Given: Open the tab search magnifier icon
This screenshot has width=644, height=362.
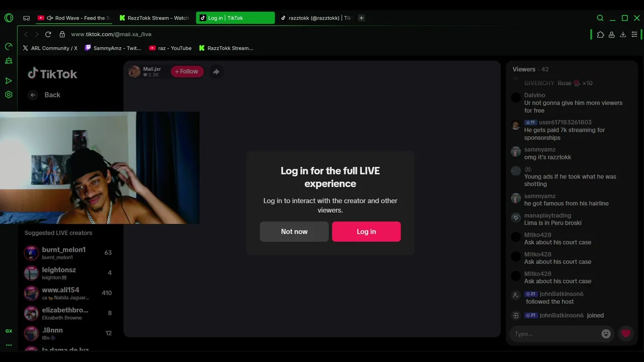Looking at the screenshot, I should (x=600, y=18).
